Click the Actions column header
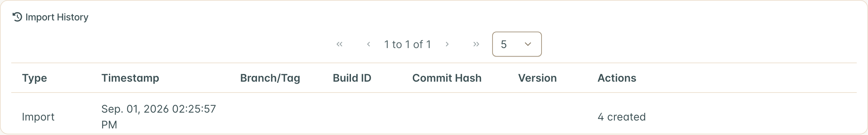868x135 pixels. (x=617, y=78)
